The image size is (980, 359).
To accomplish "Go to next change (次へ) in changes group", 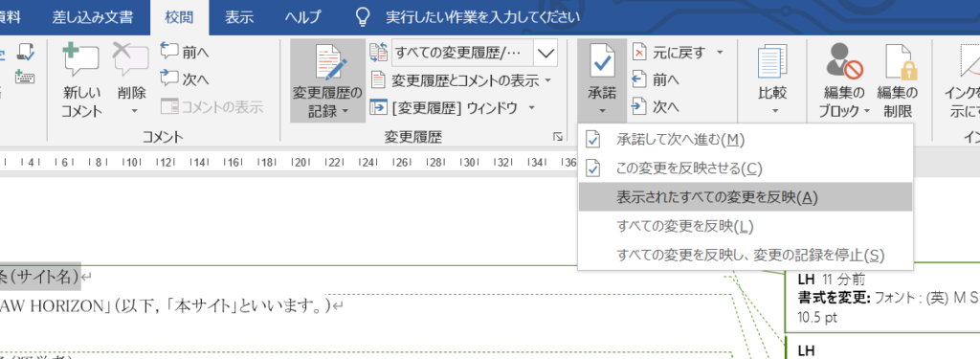I will [x=656, y=107].
